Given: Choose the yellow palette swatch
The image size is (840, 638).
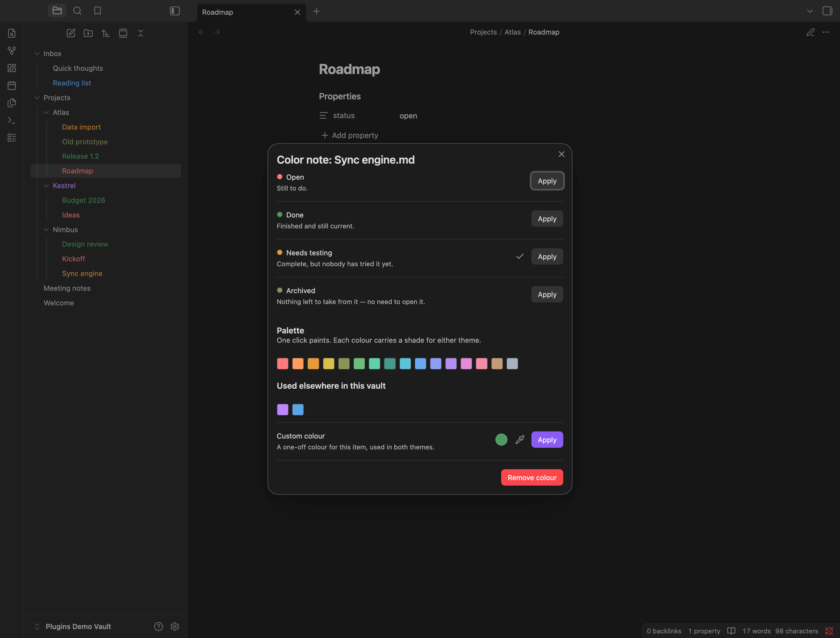Looking at the screenshot, I should tap(329, 363).
